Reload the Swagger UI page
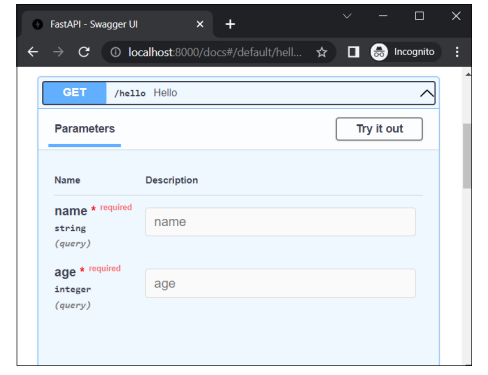Viewport: 488px width, 375px height. pos(84,52)
